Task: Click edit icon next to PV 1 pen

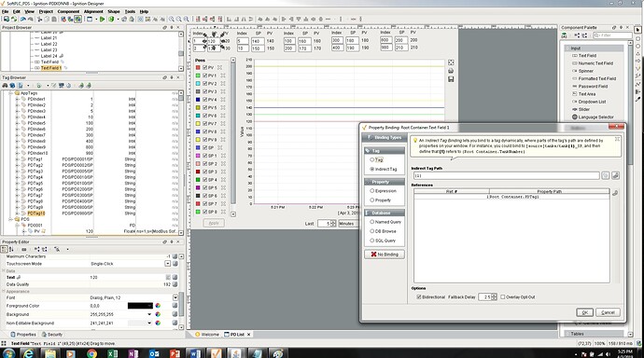Action: click(223, 76)
